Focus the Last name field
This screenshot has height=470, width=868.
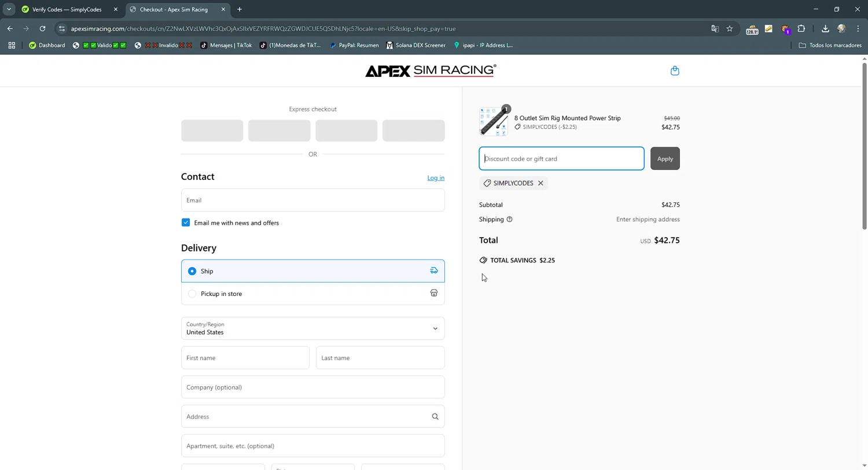click(380, 358)
